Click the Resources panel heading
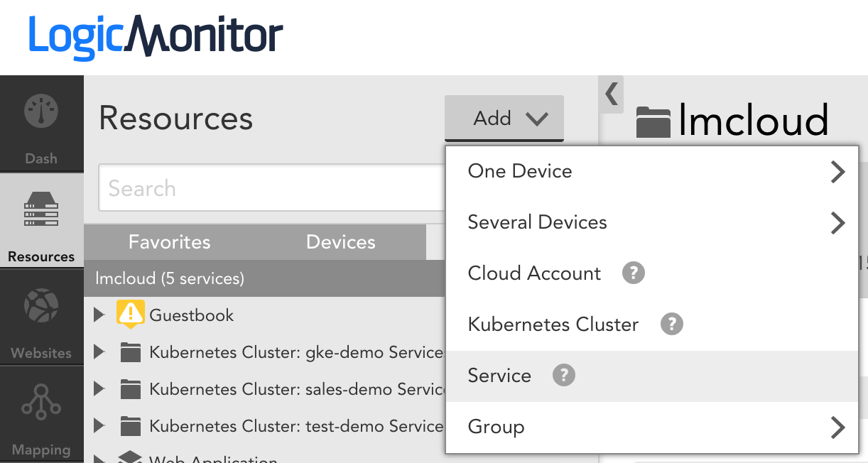868x463 pixels. click(175, 118)
